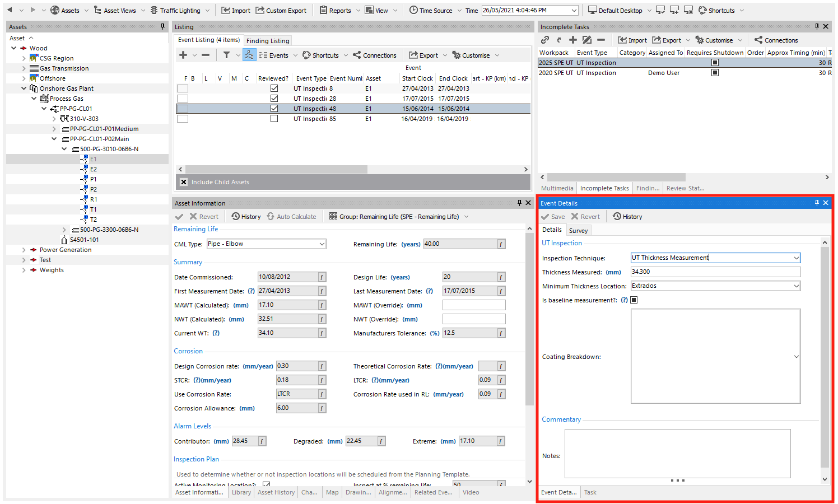Click Auto Calculate in Asset Information toolbar
Image resolution: width=838 pixels, height=504 pixels.
point(291,217)
